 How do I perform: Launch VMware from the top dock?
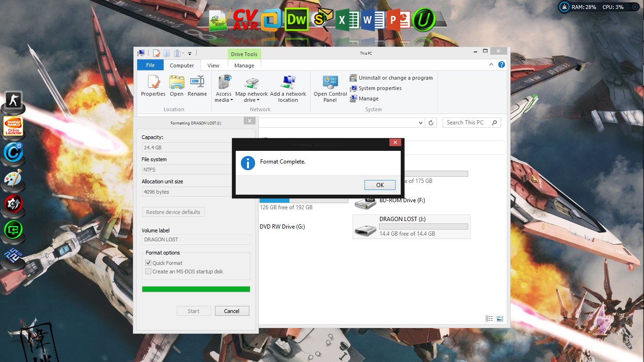271,20
